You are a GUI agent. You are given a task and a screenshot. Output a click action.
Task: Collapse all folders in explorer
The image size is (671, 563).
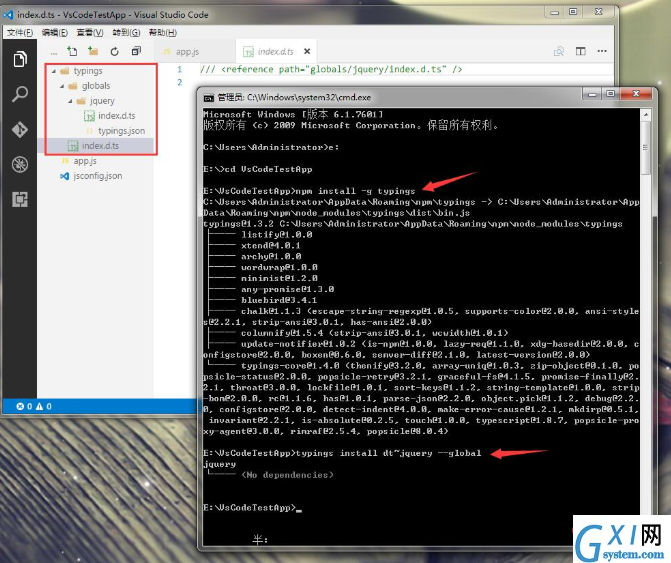point(136,51)
